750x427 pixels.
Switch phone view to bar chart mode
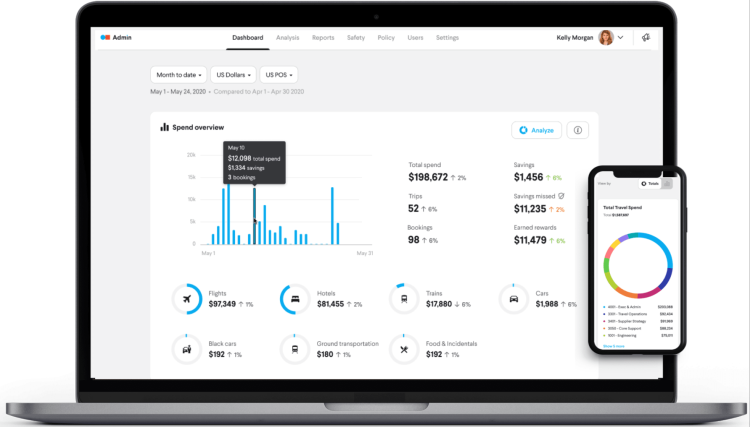point(667,184)
